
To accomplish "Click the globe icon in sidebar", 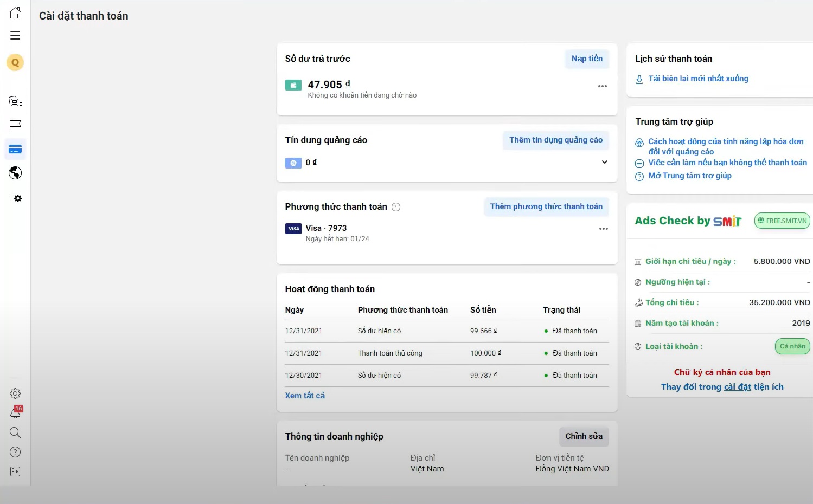I will click(15, 173).
